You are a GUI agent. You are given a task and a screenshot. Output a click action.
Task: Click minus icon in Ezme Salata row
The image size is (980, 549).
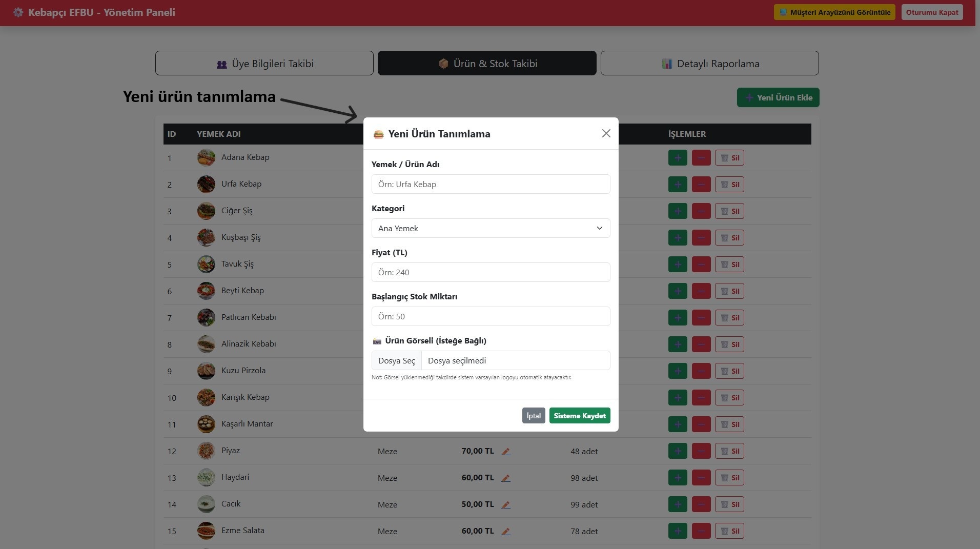[x=701, y=531]
